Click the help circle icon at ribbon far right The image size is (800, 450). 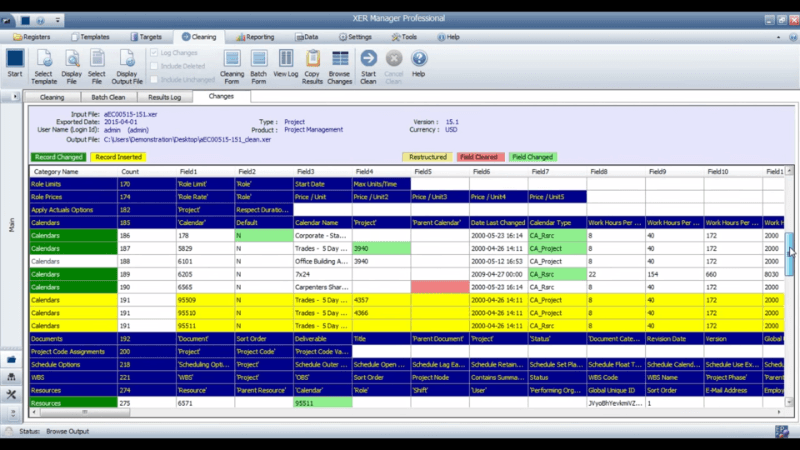[793, 37]
